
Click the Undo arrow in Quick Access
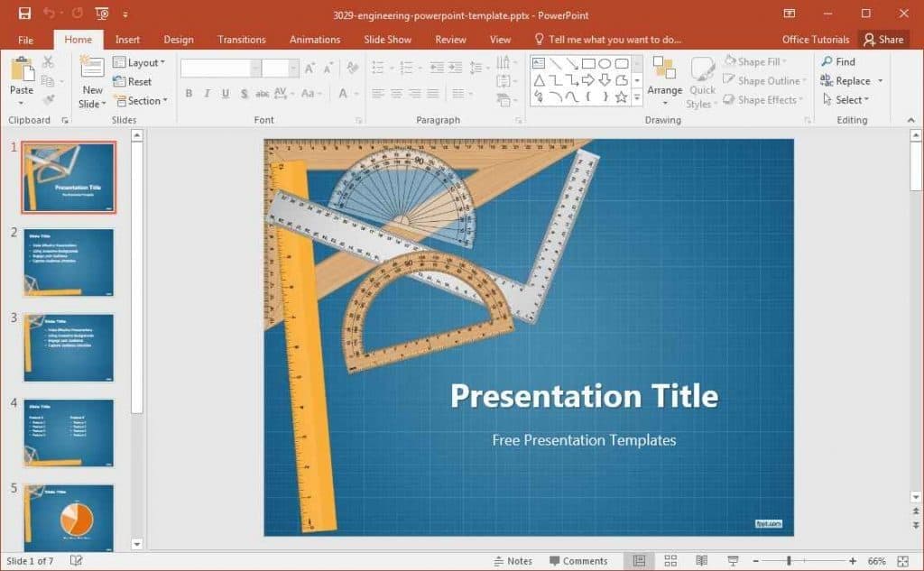49,13
